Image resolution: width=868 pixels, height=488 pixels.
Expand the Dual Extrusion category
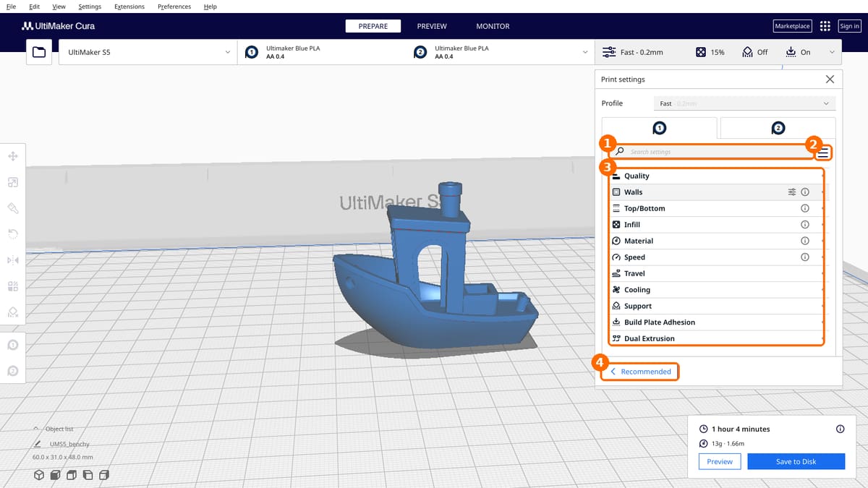pyautogui.click(x=717, y=338)
